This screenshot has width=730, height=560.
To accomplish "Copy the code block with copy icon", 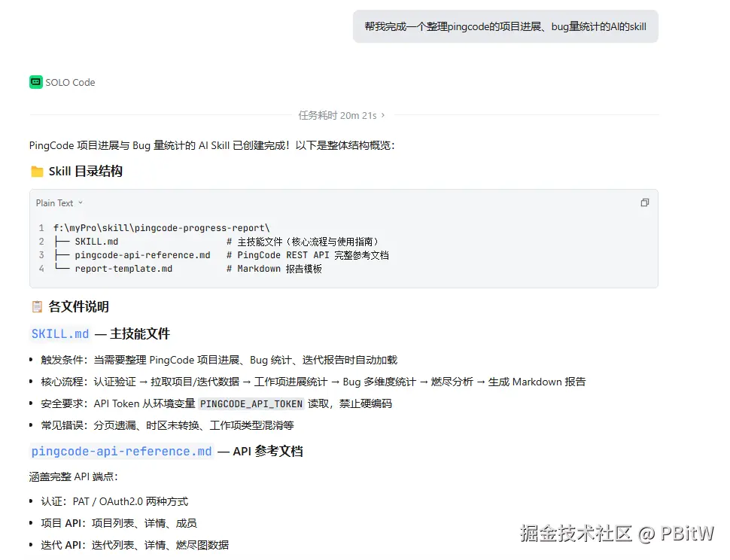I will (x=645, y=202).
